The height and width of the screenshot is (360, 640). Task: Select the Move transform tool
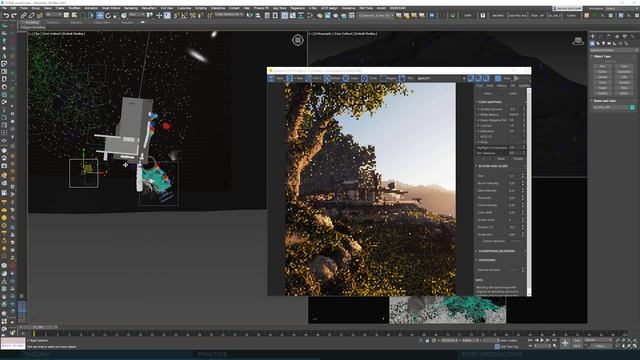(100, 16)
